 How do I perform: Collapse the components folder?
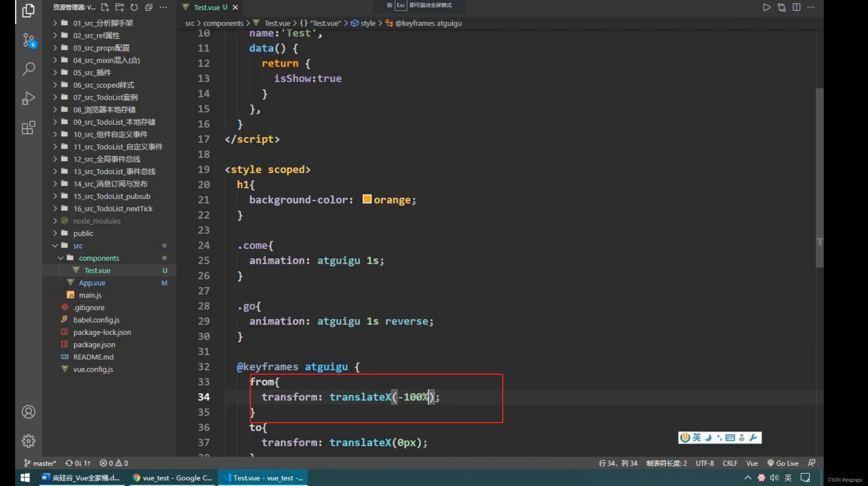tap(109, 258)
